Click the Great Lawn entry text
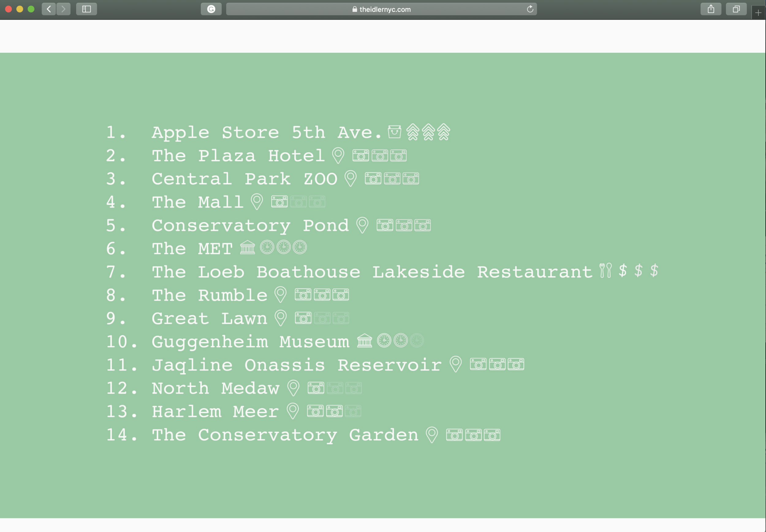This screenshot has width=766, height=532. coord(210,319)
